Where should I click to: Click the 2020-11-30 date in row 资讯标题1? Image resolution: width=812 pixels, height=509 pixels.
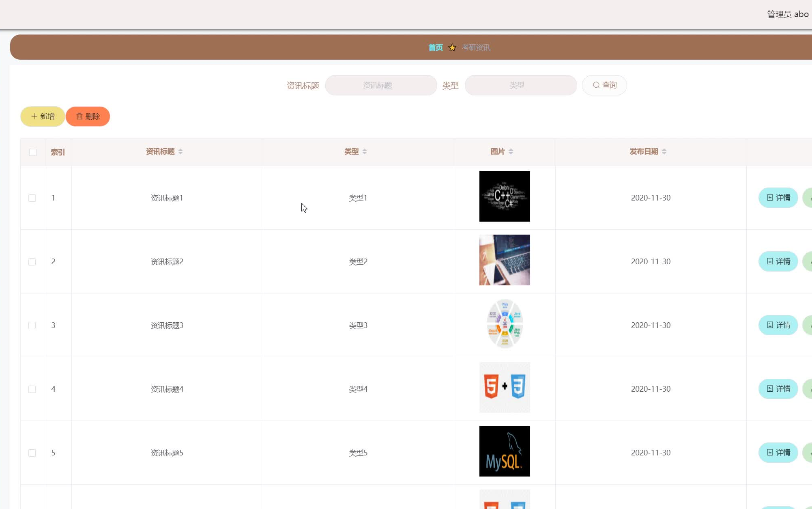click(x=651, y=198)
